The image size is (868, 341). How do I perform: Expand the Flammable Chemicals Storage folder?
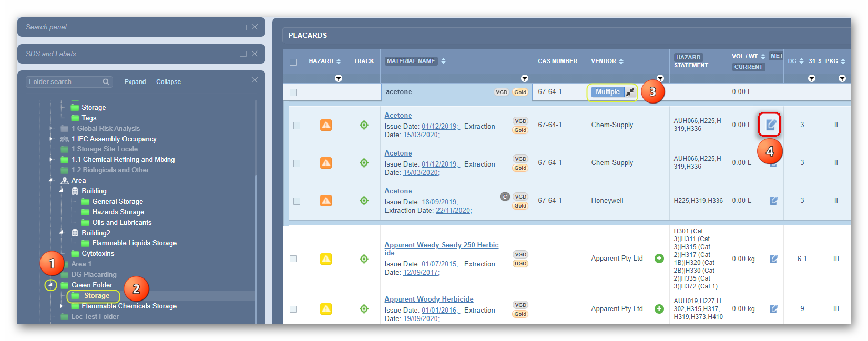(x=62, y=306)
